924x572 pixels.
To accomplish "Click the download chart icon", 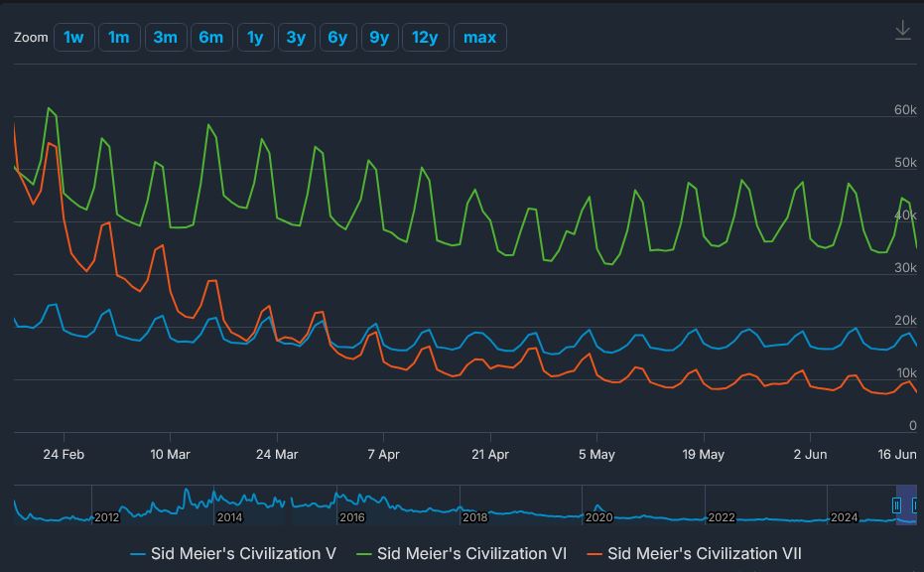I will [902, 30].
